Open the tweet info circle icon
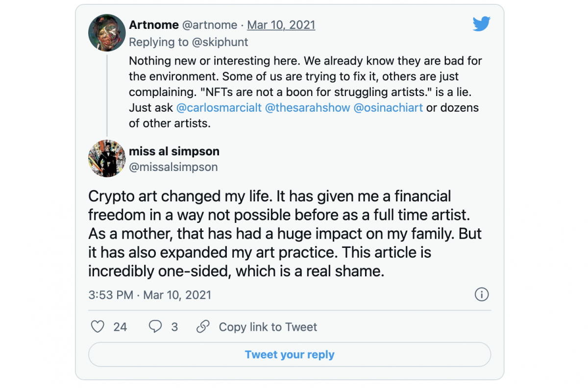 pos(482,294)
